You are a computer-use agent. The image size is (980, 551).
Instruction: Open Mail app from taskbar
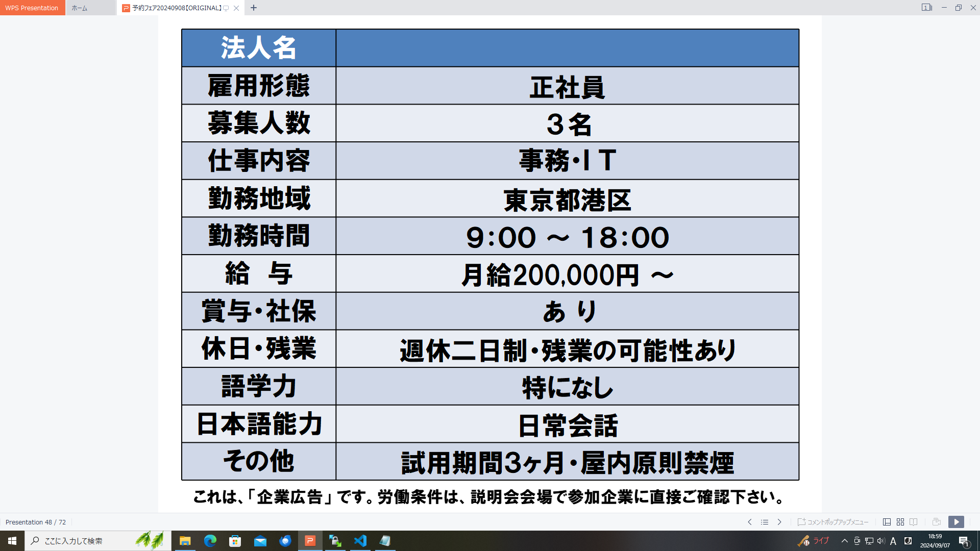260,541
